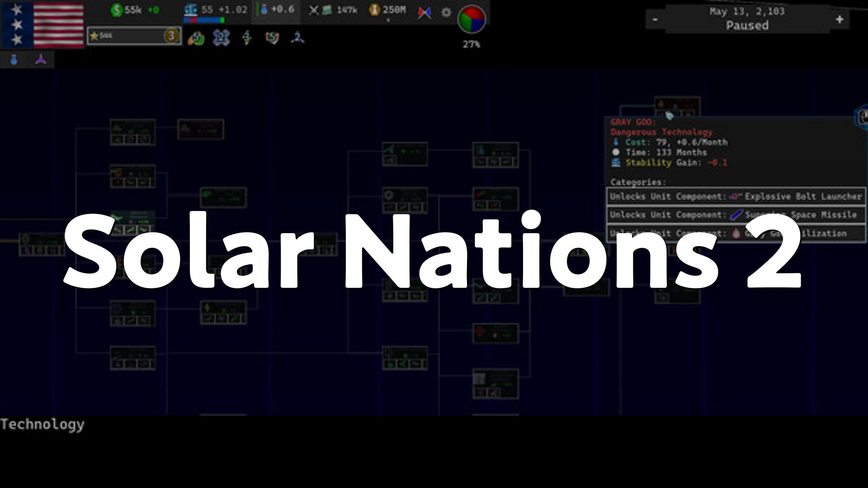
Task: Select Explosive Bolt Launcher unlock row
Action: 736,197
